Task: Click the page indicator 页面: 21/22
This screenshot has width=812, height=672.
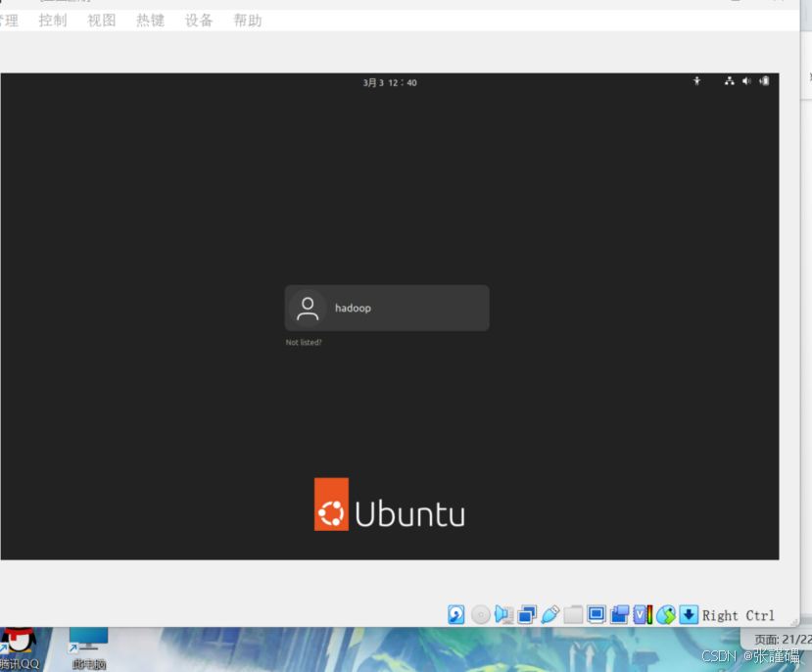Action: (x=783, y=640)
